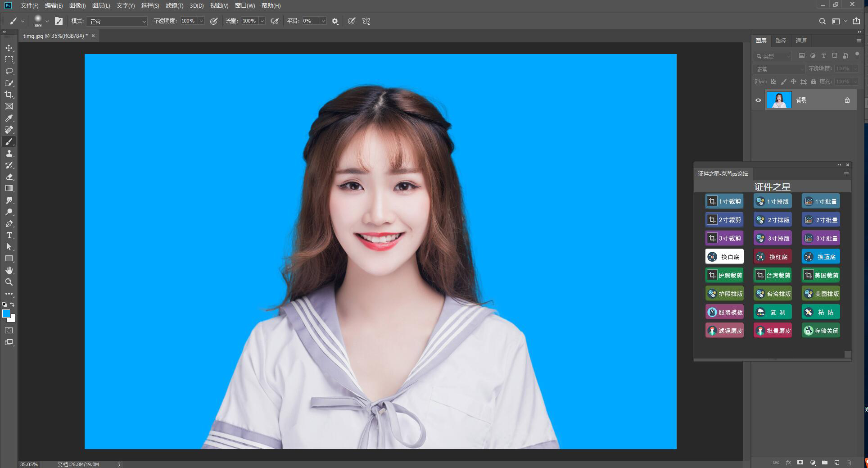Hide the 背景 layer with eye icon
Viewport: 868px width, 468px height.
point(758,100)
